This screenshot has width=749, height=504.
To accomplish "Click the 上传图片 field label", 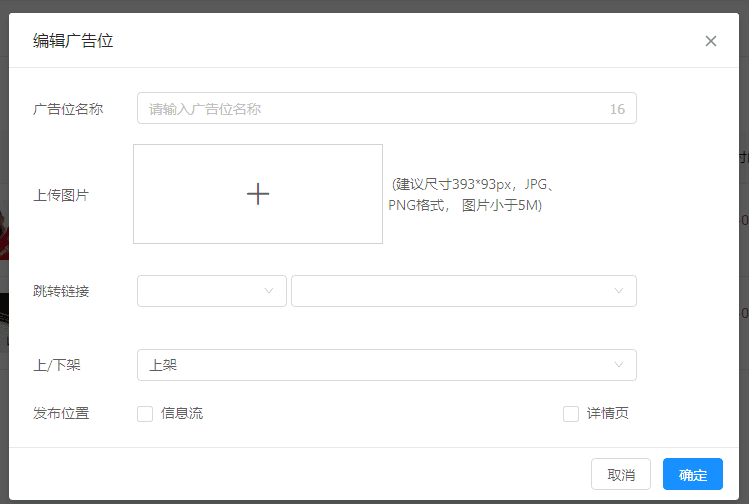I will pos(61,195).
